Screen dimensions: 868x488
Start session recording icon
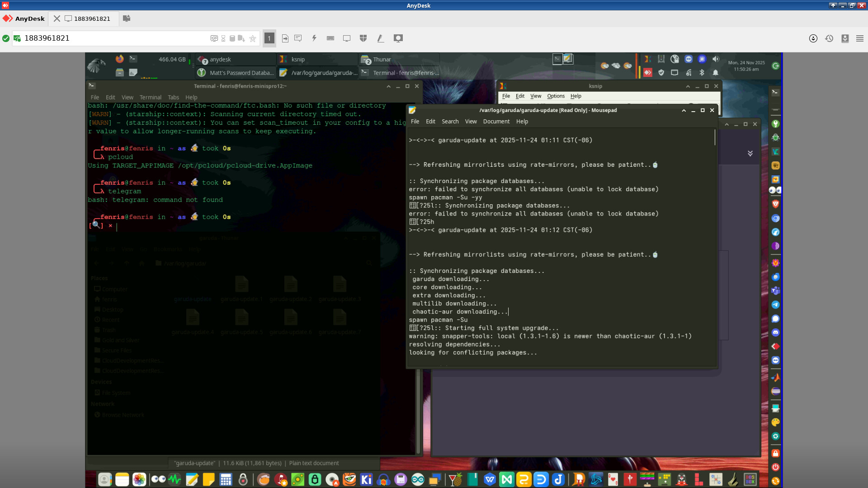click(x=398, y=38)
